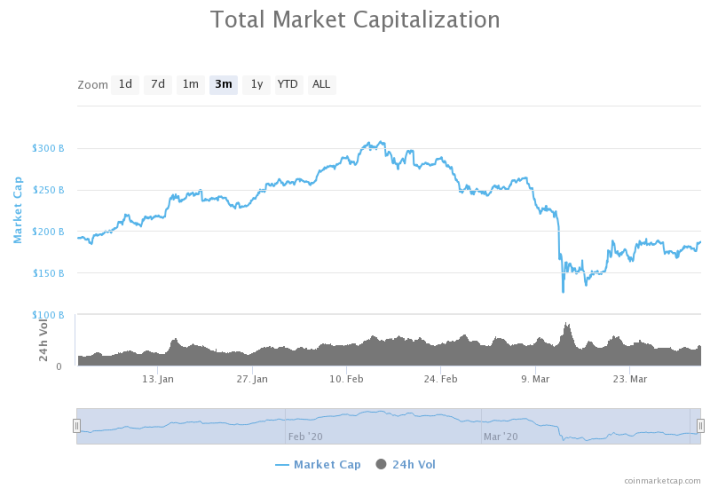Grab the right navigator range handle
Viewport: 710px width, 488px height.
coord(700,426)
